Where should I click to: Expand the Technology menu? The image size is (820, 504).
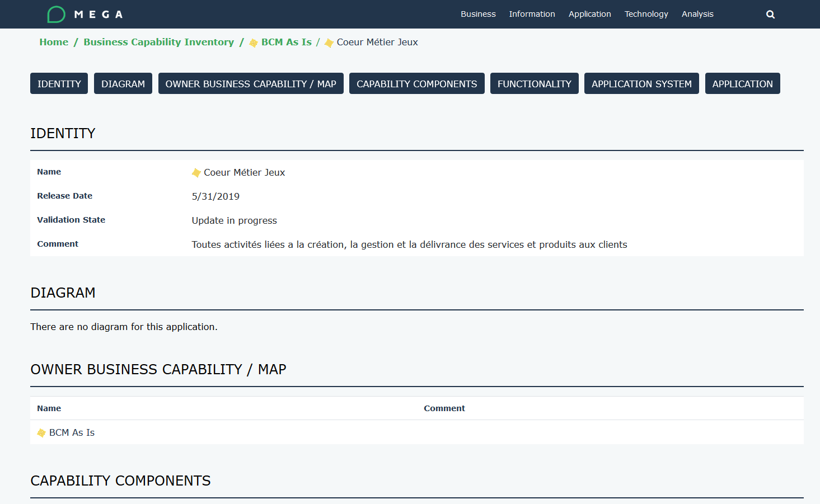pyautogui.click(x=646, y=14)
